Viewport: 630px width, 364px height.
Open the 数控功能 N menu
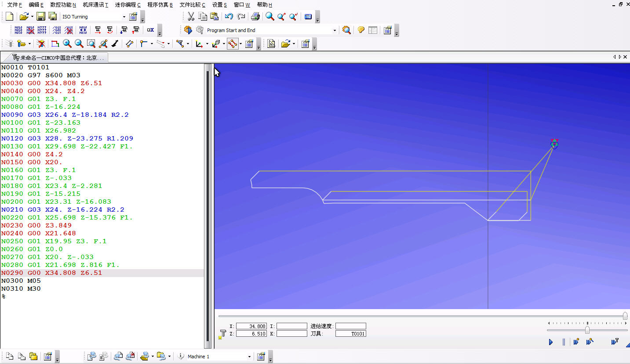click(63, 4)
